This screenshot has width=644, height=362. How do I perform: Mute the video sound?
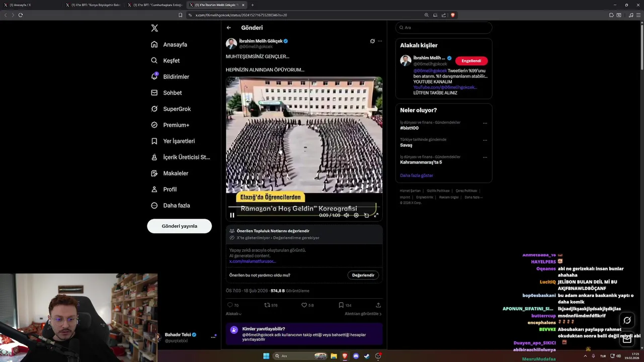pyautogui.click(x=346, y=215)
